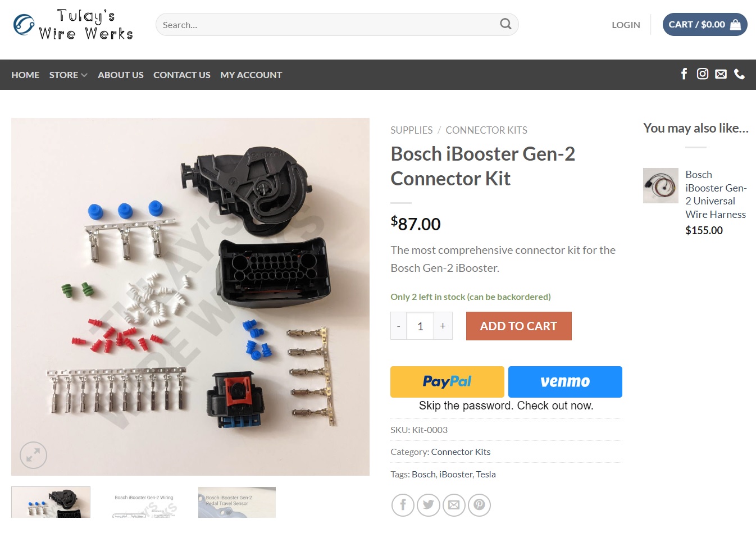The image size is (756, 533).
Task: Select the wiring diagram thumbnail
Action: (x=144, y=502)
